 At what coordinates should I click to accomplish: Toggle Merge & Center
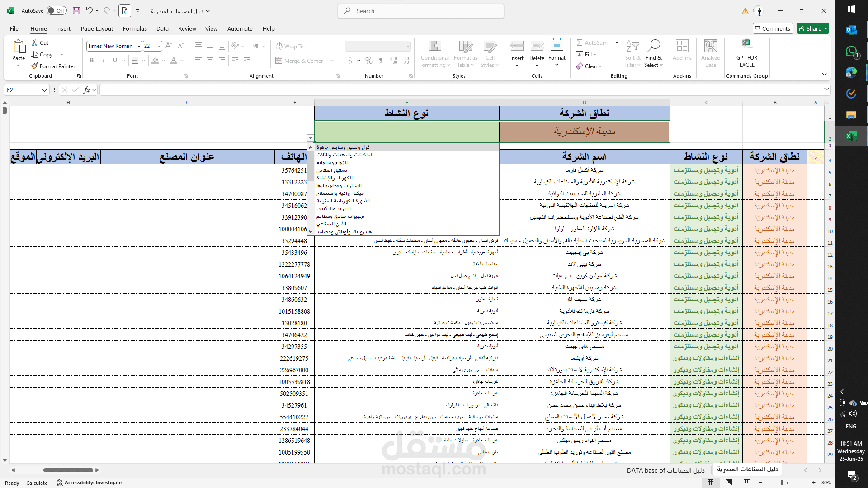click(x=300, y=61)
